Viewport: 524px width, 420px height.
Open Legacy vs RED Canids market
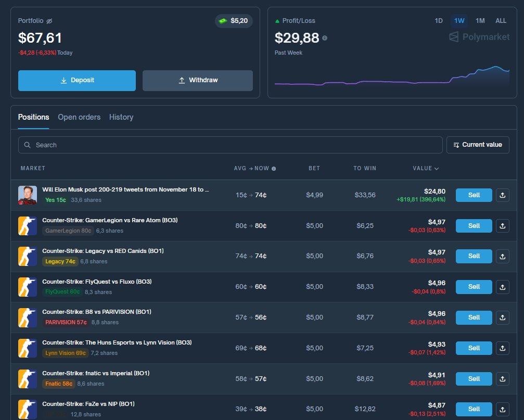[103, 251]
